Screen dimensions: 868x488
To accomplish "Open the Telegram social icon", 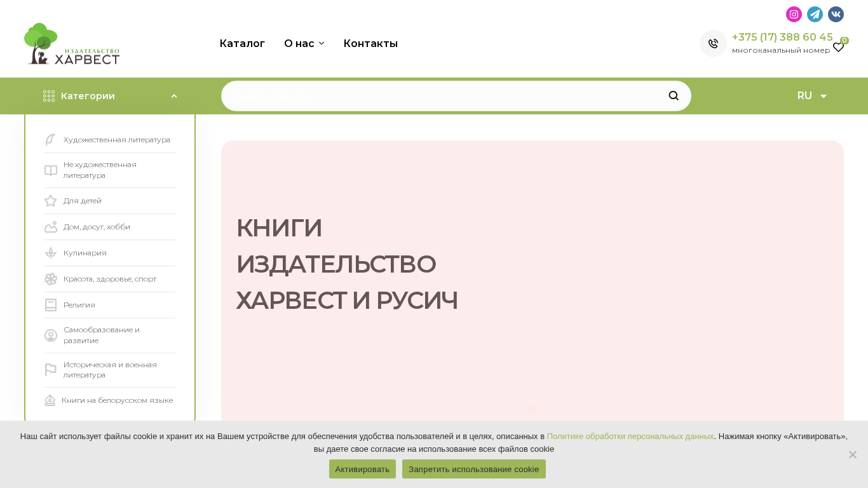I will tap(815, 15).
